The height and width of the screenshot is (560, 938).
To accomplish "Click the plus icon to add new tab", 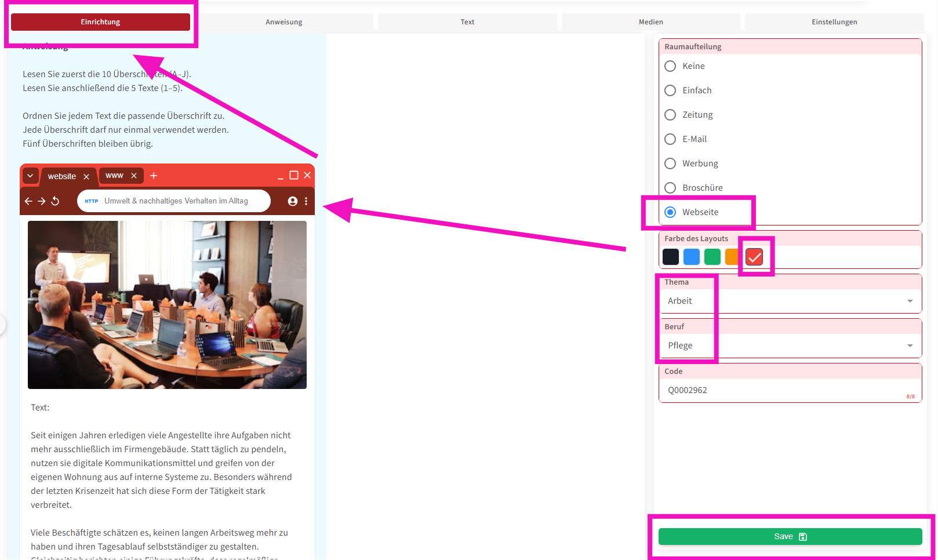I will point(154,176).
